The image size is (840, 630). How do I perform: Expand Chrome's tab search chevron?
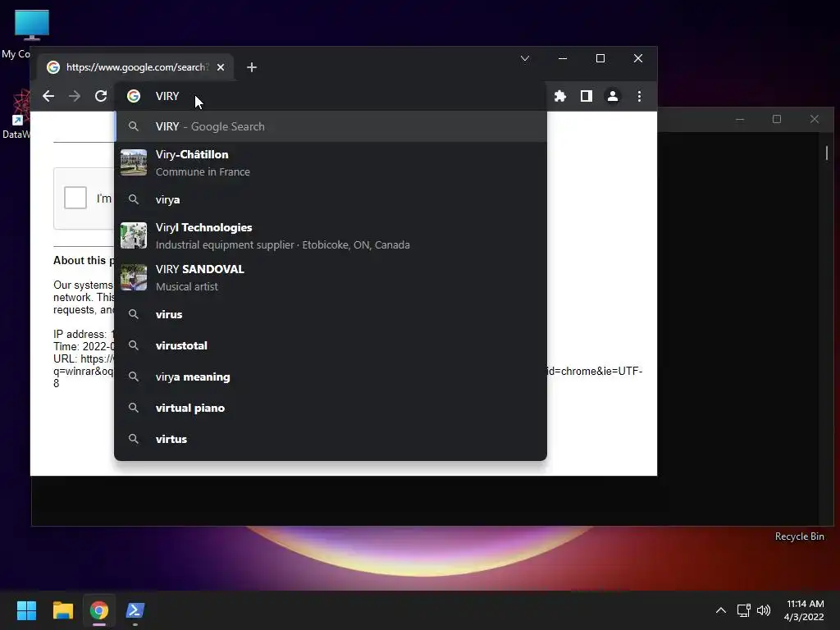[x=525, y=58]
